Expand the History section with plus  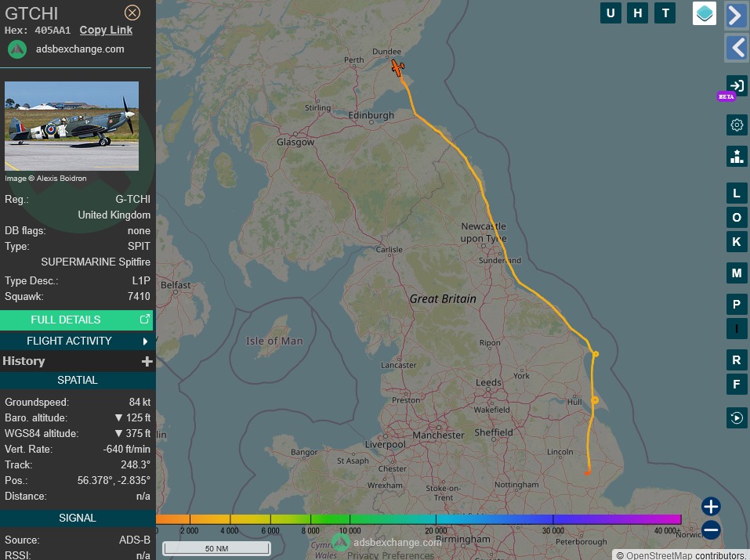(147, 361)
